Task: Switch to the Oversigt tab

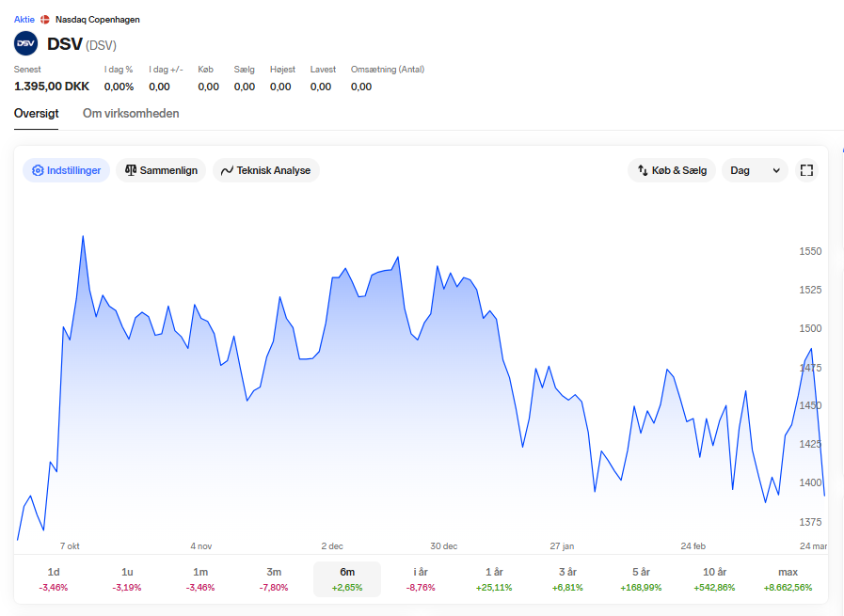Action: tap(36, 114)
